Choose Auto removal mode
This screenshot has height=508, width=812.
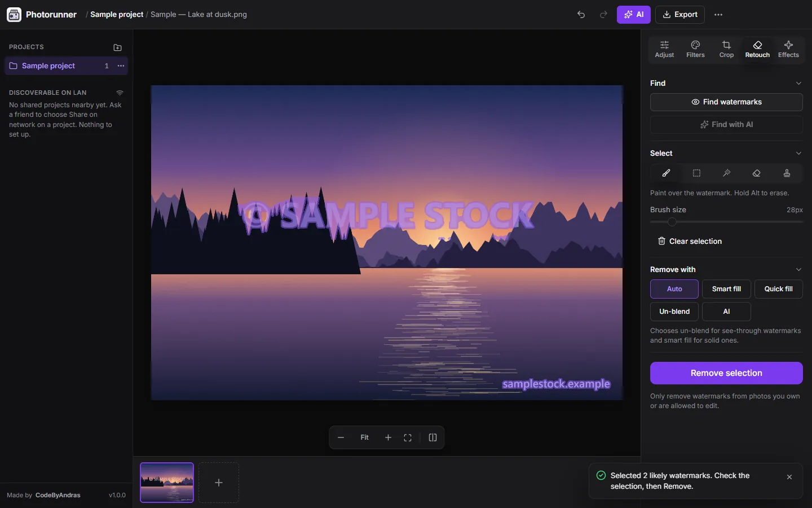click(674, 289)
